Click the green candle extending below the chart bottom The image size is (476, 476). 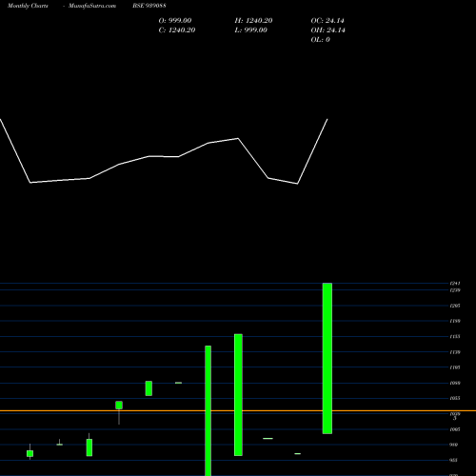[x=208, y=410]
